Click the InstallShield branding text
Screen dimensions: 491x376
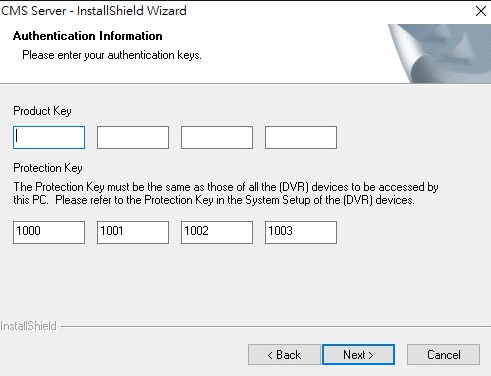point(28,326)
